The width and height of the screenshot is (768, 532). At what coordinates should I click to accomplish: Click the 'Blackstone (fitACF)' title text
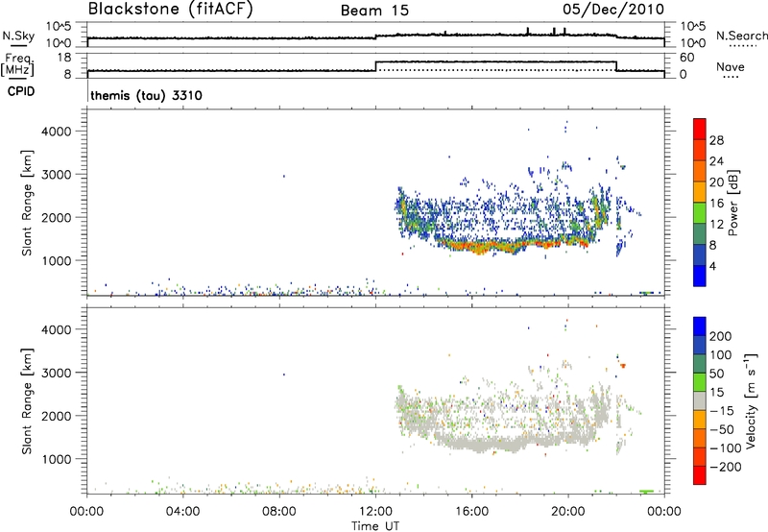tap(171, 10)
